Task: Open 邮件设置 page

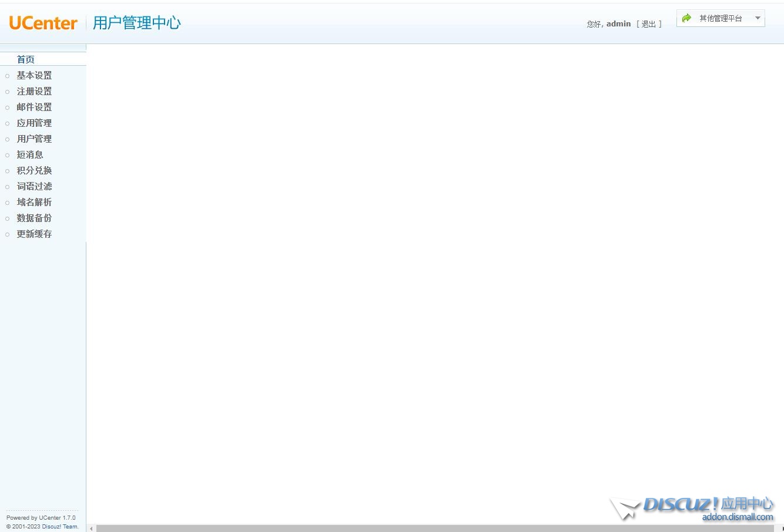Action: [x=34, y=107]
